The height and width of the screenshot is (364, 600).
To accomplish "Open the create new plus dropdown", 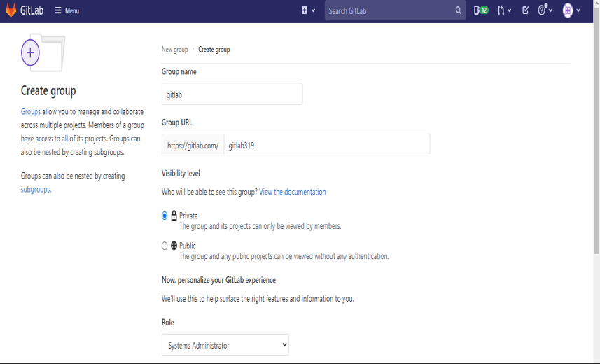I will [x=308, y=10].
